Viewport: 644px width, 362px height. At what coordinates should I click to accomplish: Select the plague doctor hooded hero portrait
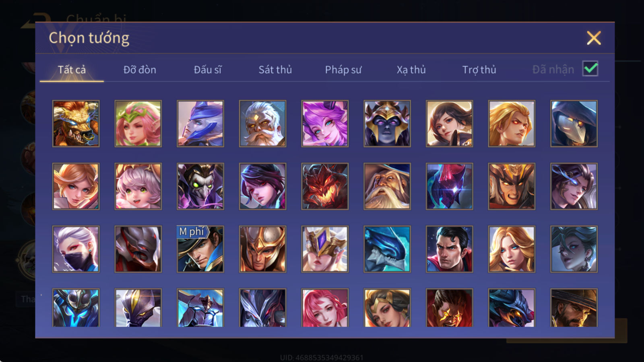point(574,123)
